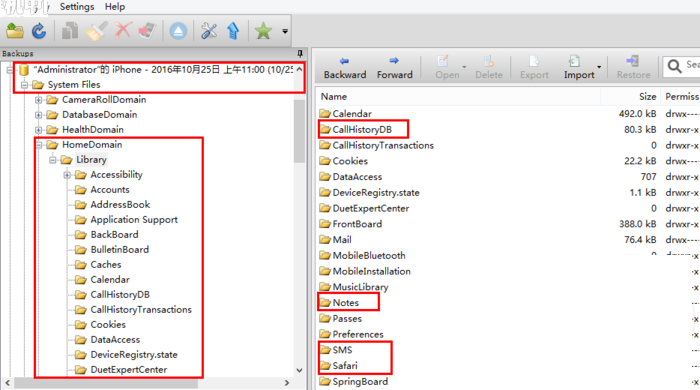The height and width of the screenshot is (390, 700).
Task: Select SpringBoard folder in file list
Action: 360,382
